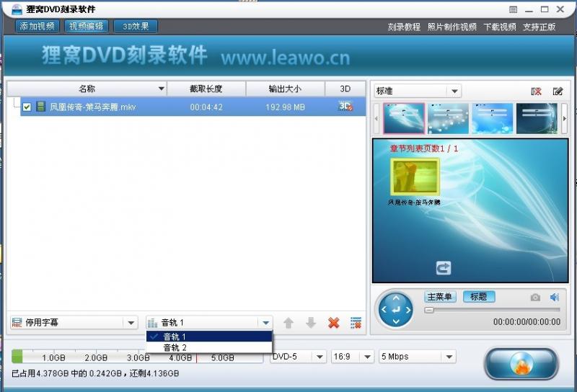Viewport: 577px width, 392px height.
Task: Click the preview playback progress slider
Action: [x=492, y=310]
